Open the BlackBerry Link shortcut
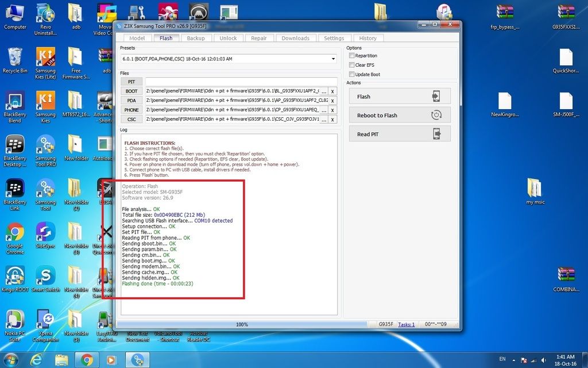The height and width of the screenshot is (368, 588). (x=14, y=194)
